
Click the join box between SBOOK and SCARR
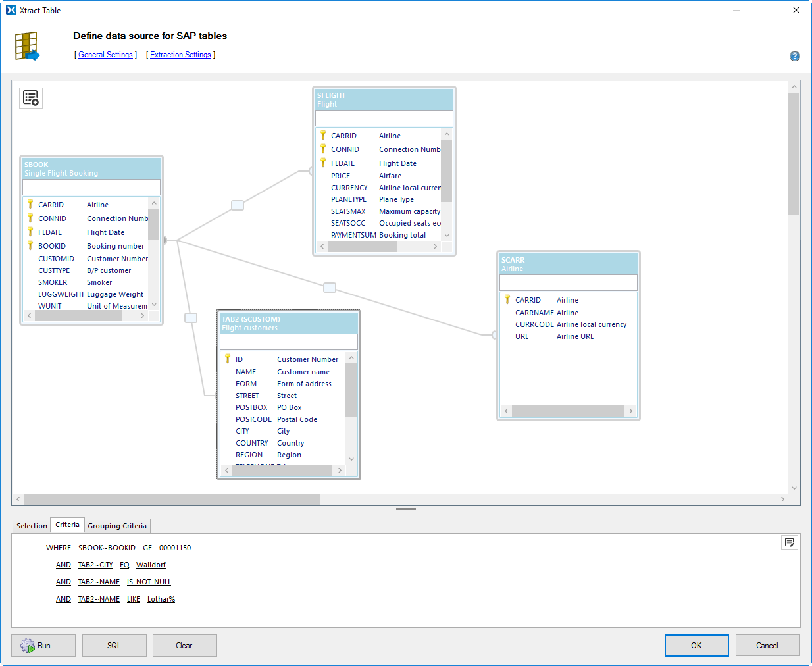click(330, 288)
